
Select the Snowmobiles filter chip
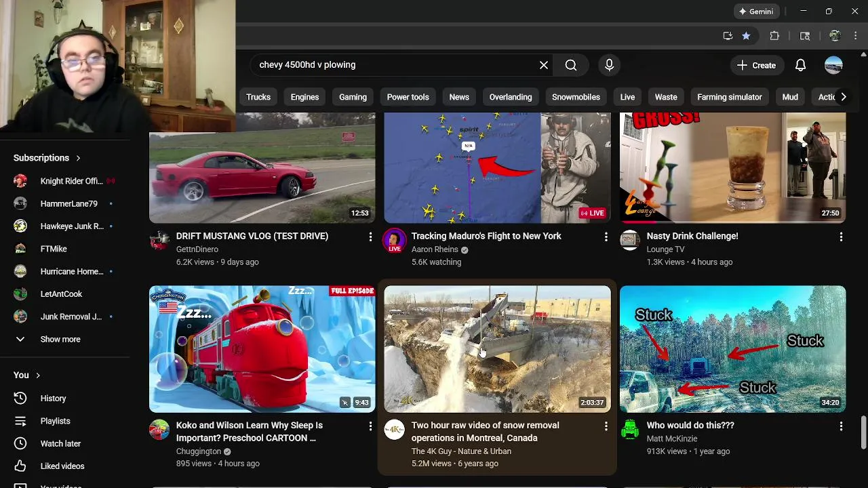pos(576,97)
